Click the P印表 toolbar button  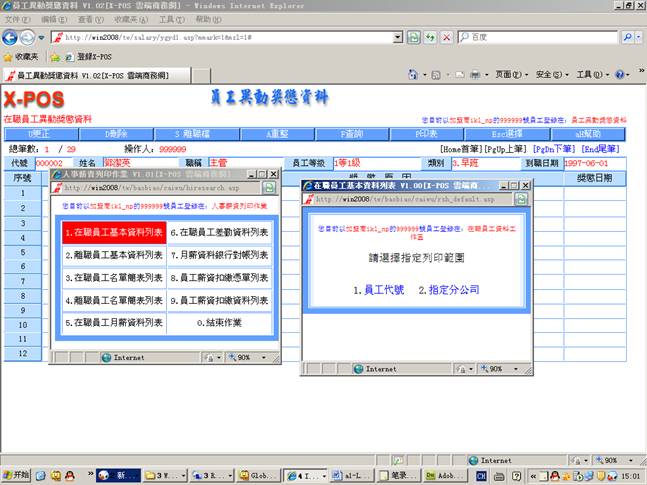[429, 133]
